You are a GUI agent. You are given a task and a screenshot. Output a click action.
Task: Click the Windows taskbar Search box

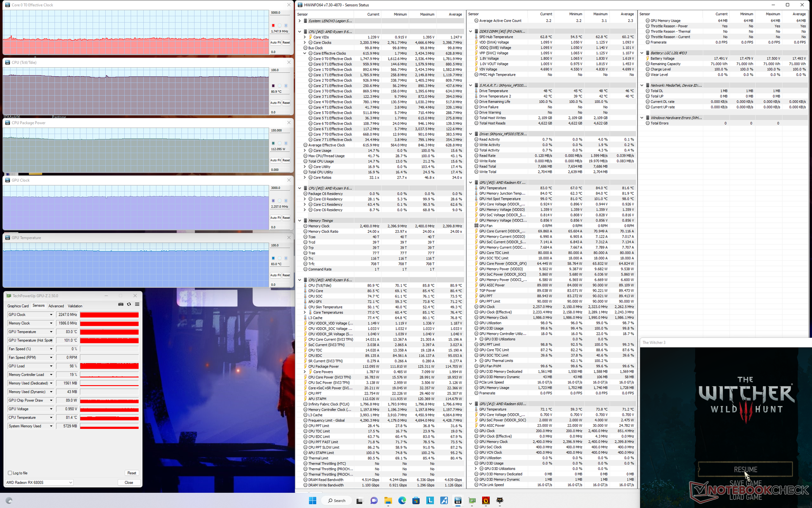click(x=337, y=500)
